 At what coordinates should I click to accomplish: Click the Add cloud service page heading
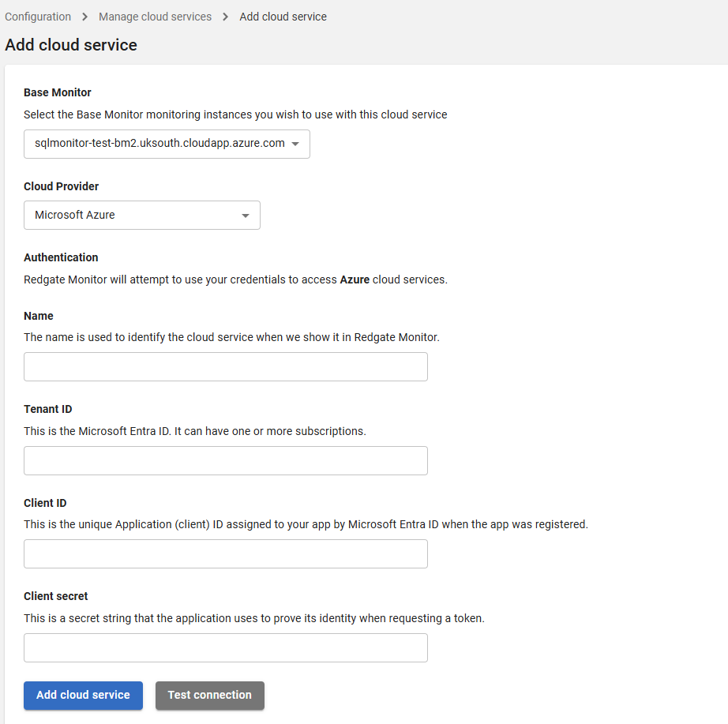(x=71, y=45)
